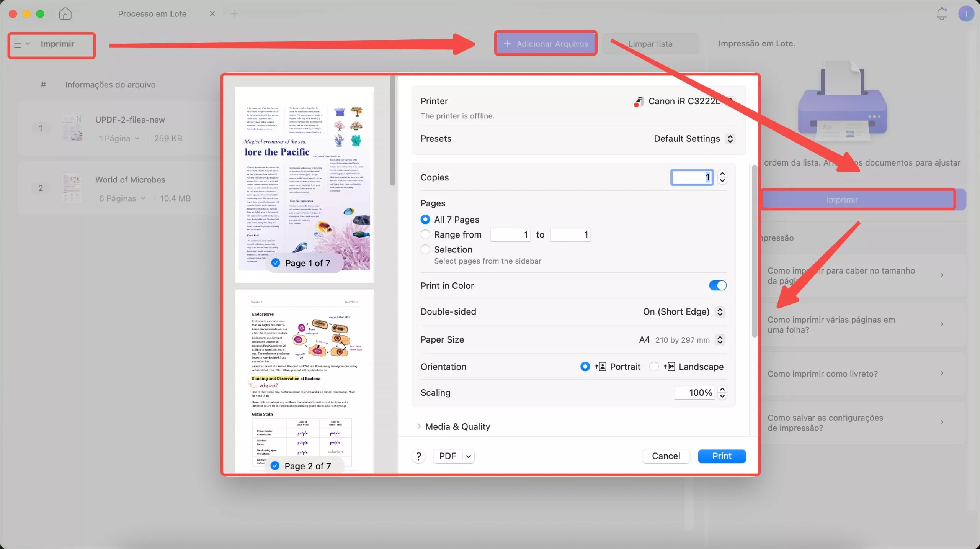Select All 7 Pages radio button

(x=425, y=220)
